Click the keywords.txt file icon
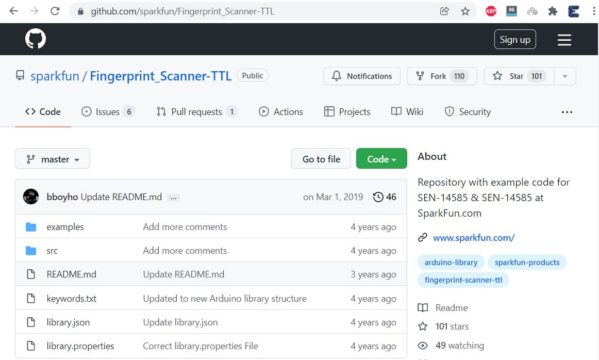Image resolution: width=599 pixels, height=360 pixels. click(31, 298)
